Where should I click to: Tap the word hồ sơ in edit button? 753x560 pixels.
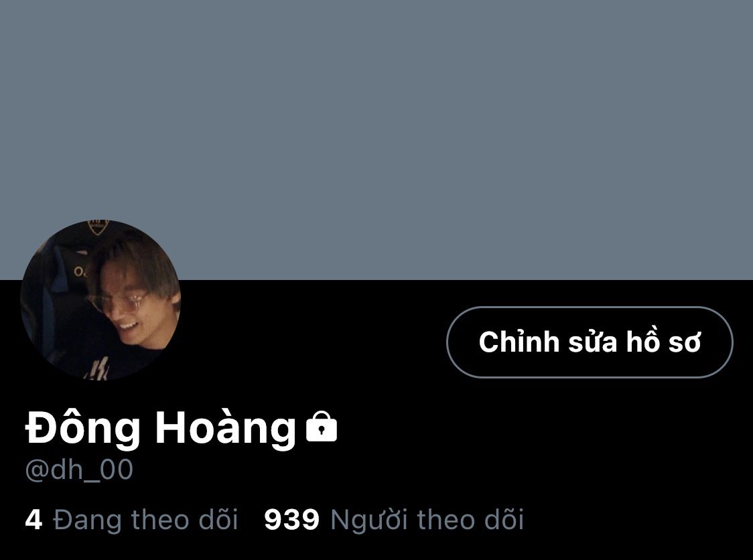(664, 342)
